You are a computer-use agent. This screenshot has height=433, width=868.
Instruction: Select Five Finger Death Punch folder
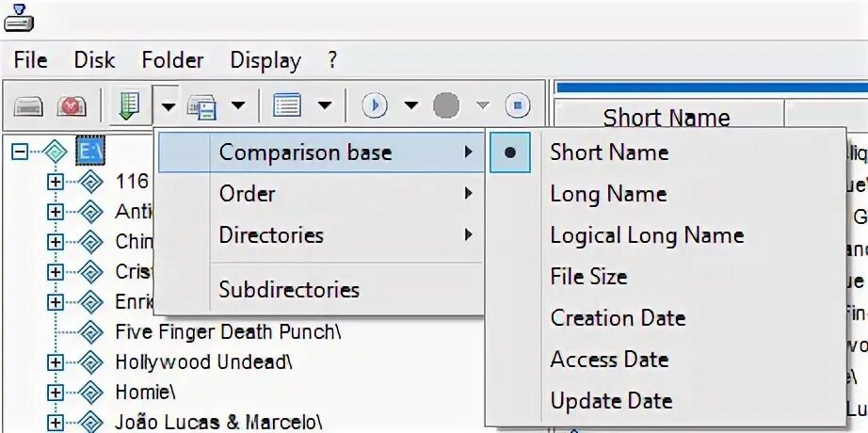point(228,332)
